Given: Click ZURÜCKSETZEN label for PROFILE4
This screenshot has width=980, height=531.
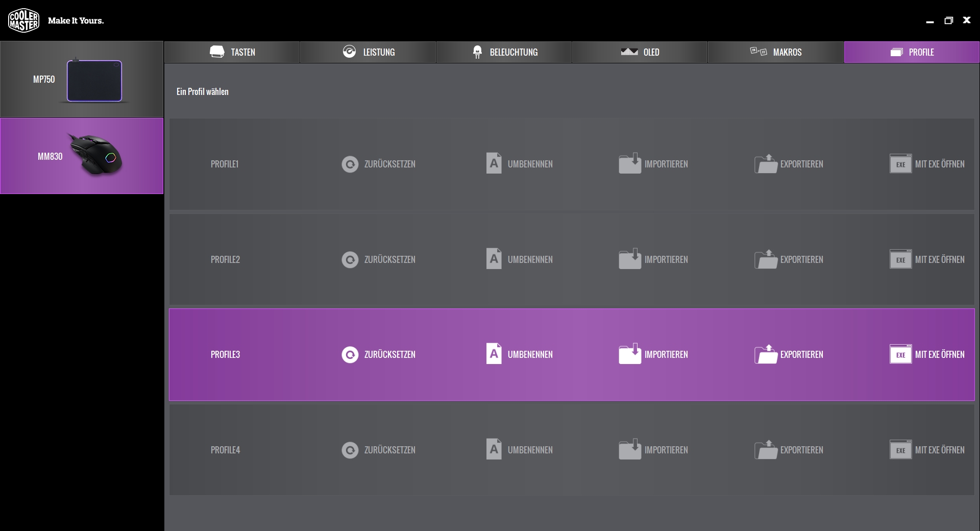Looking at the screenshot, I should coord(389,450).
